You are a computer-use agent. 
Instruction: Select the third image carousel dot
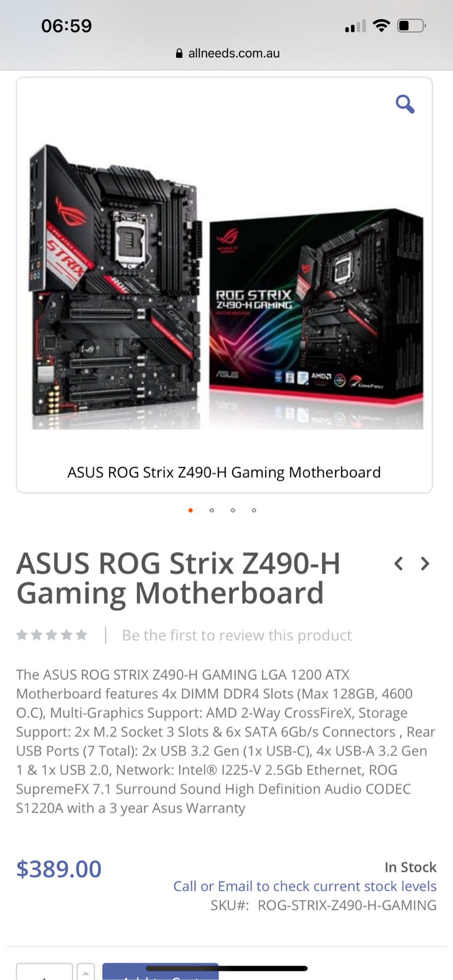(233, 510)
